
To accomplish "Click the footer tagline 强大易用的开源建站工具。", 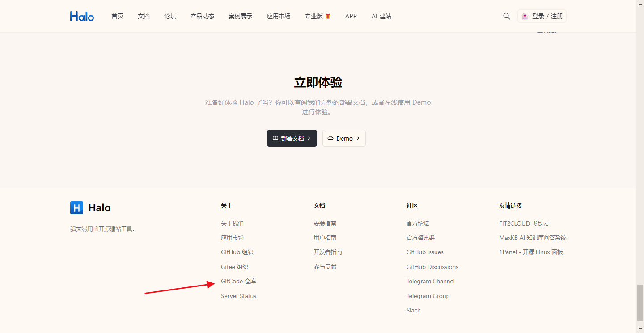I will coord(103,229).
